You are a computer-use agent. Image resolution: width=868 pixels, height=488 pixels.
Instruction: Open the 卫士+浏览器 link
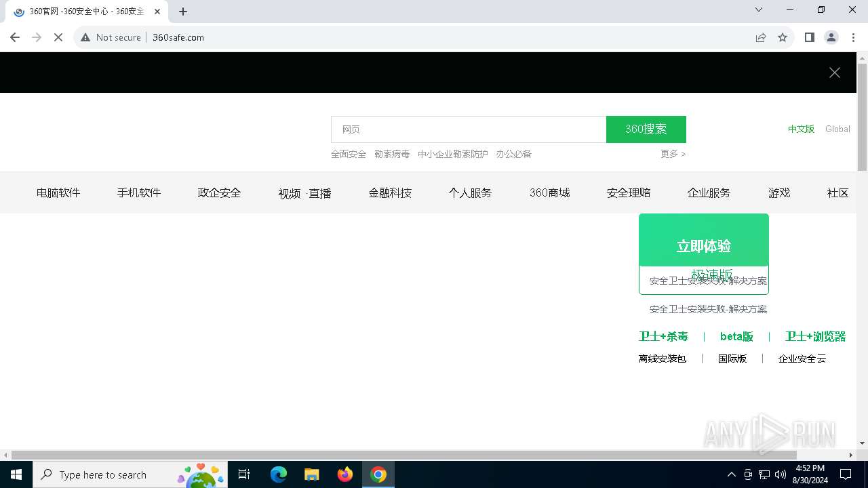coord(816,336)
